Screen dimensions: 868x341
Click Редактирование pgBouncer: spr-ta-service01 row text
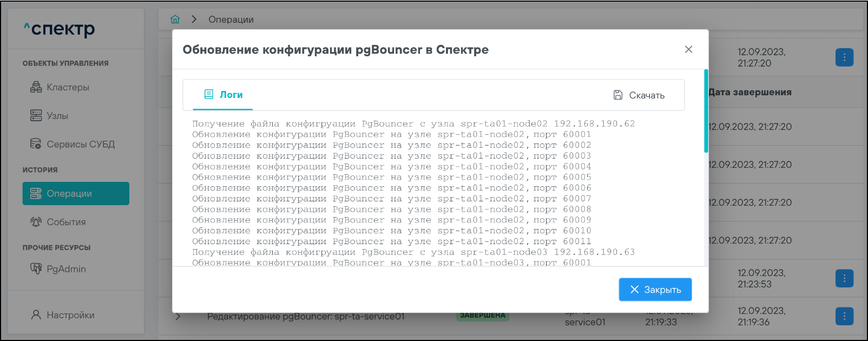306,317
